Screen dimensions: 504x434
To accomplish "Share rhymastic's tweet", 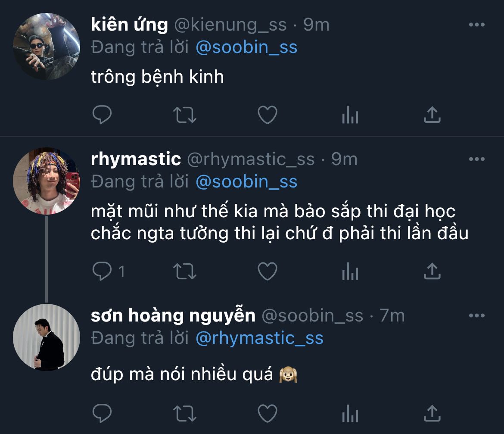I will pos(432,271).
